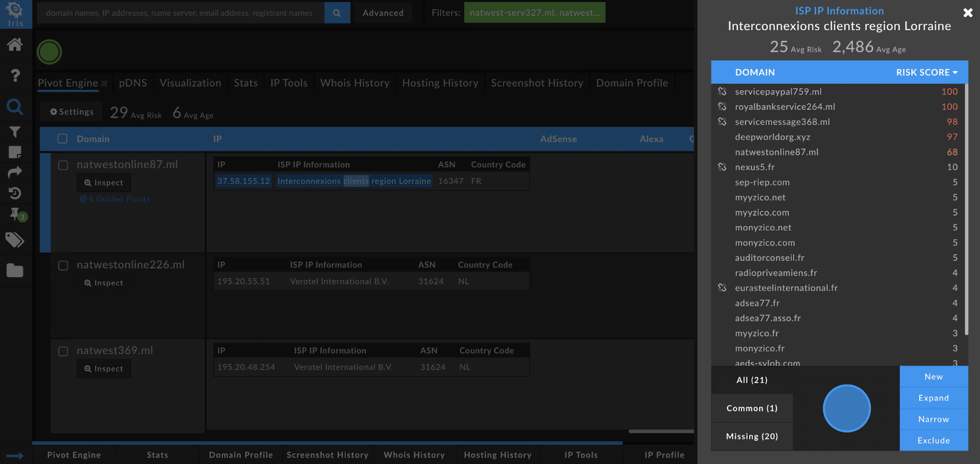
Task: Sort by the DOMAIN column header
Action: pos(754,73)
